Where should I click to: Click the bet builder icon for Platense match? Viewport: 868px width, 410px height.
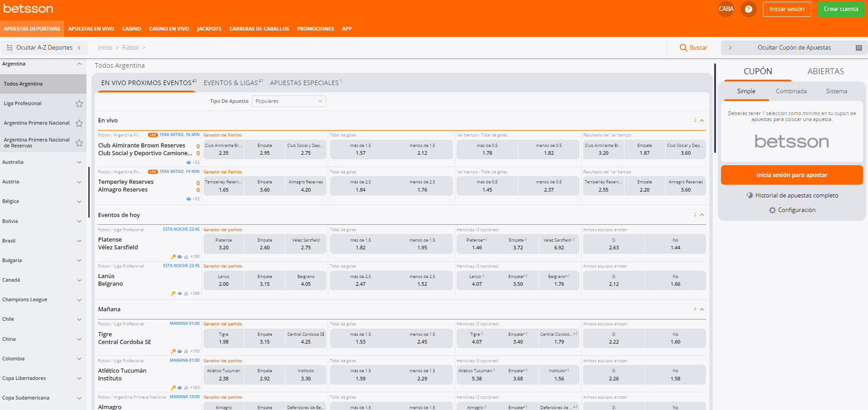click(180, 257)
